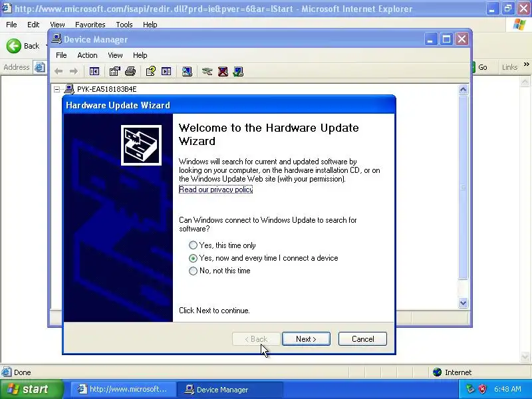Open the Internet Explorer Tools menu
Viewport: 532px width, 399px height.
pyautogui.click(x=124, y=25)
